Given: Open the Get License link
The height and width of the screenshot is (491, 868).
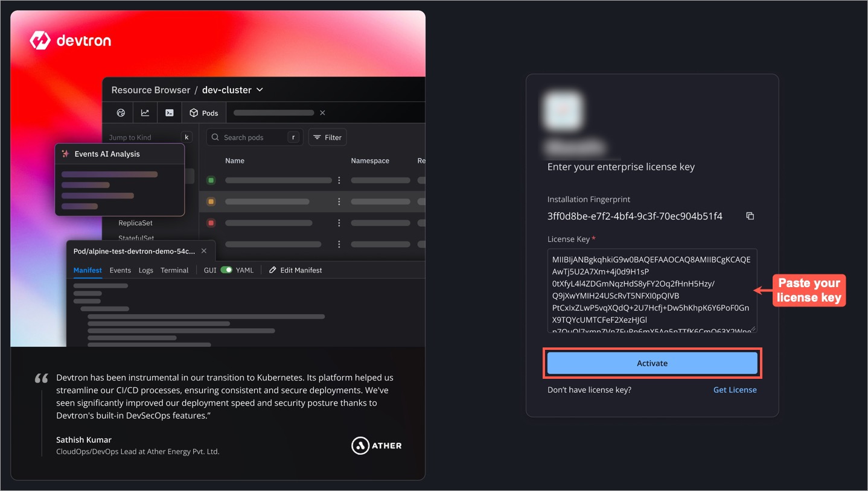Looking at the screenshot, I should (x=735, y=390).
